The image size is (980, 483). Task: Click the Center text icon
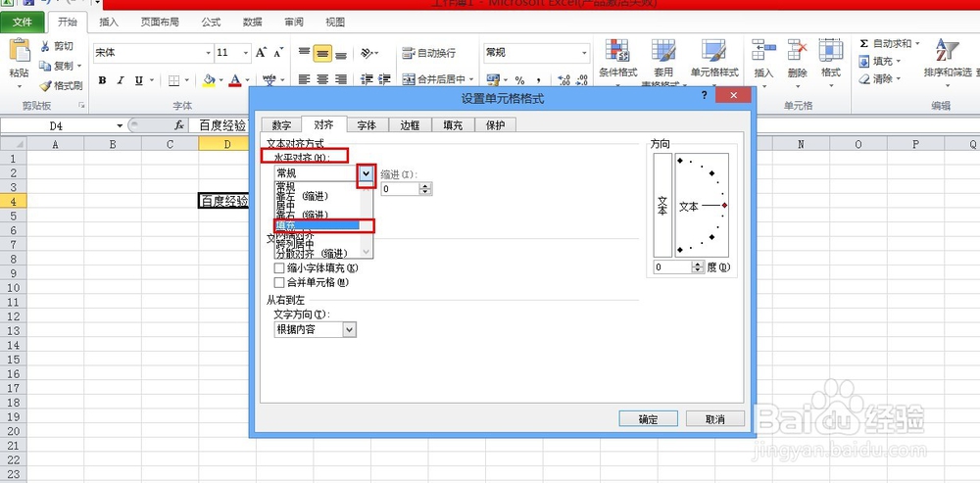pos(322,79)
